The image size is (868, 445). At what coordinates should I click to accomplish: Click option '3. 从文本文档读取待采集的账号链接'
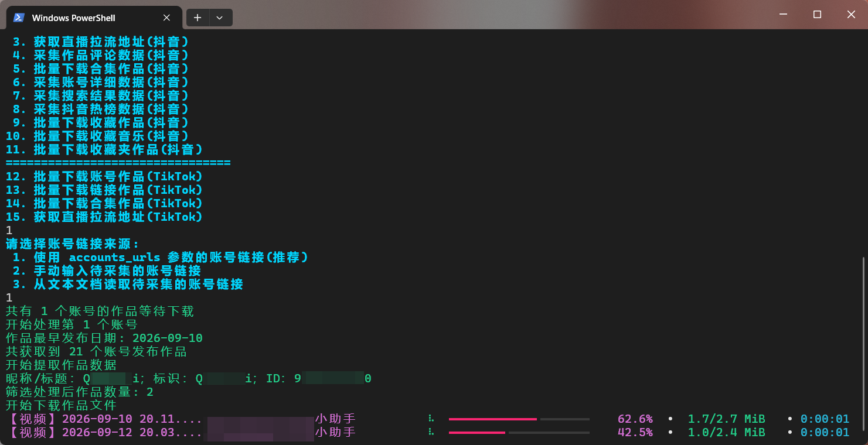(128, 284)
